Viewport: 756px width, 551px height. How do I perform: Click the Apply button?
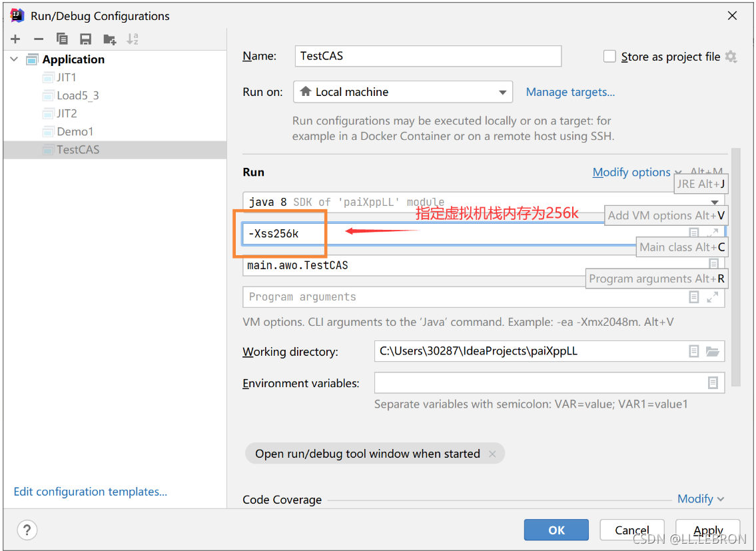[708, 530]
